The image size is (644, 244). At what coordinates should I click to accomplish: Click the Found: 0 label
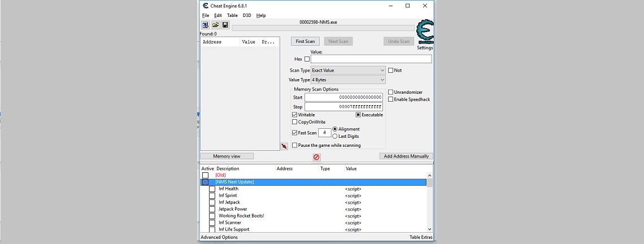click(x=208, y=34)
